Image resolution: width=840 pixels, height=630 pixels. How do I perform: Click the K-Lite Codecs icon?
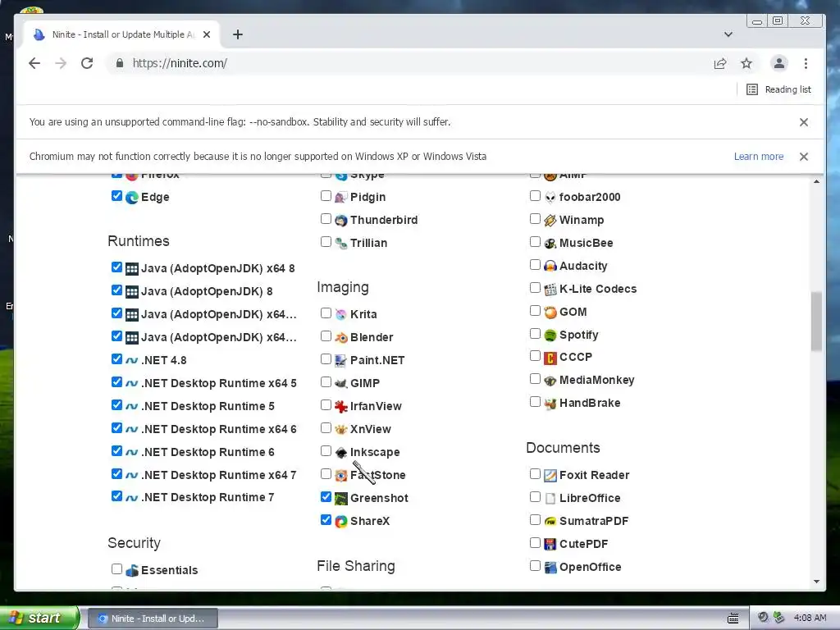point(550,290)
